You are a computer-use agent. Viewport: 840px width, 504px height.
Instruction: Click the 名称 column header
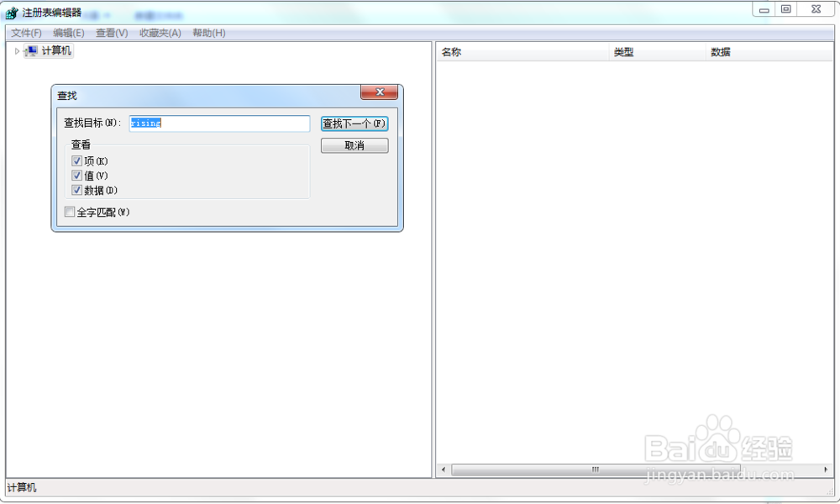[x=522, y=52]
